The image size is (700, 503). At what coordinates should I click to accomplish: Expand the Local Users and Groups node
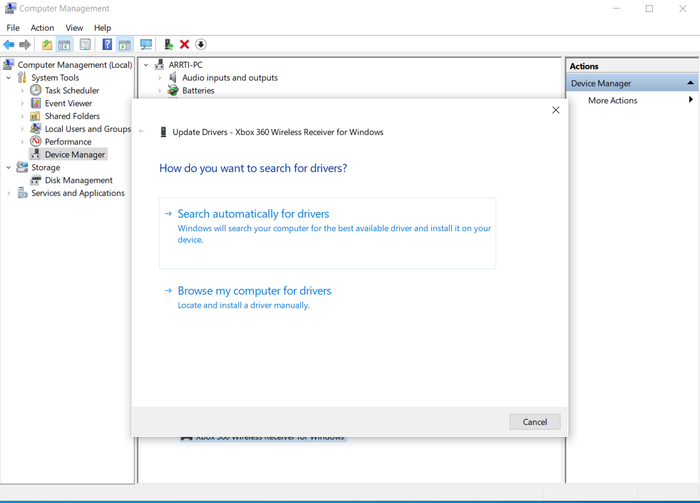pyautogui.click(x=22, y=129)
